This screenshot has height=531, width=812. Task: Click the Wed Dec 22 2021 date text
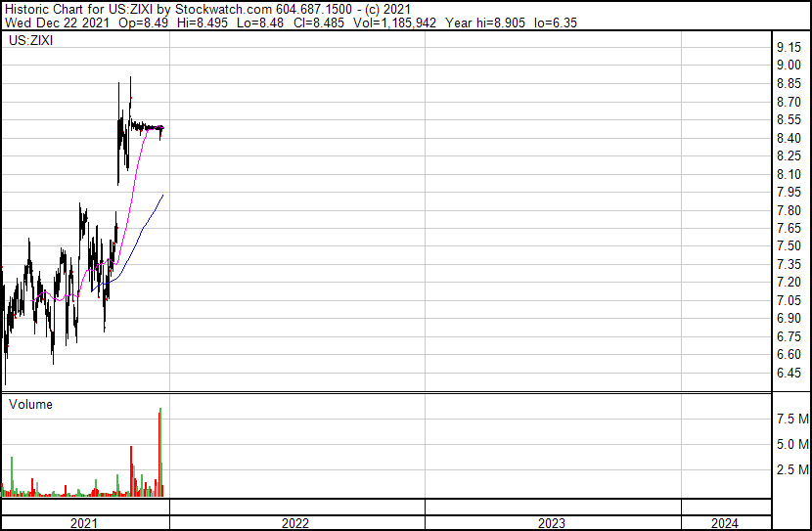[x=55, y=22]
